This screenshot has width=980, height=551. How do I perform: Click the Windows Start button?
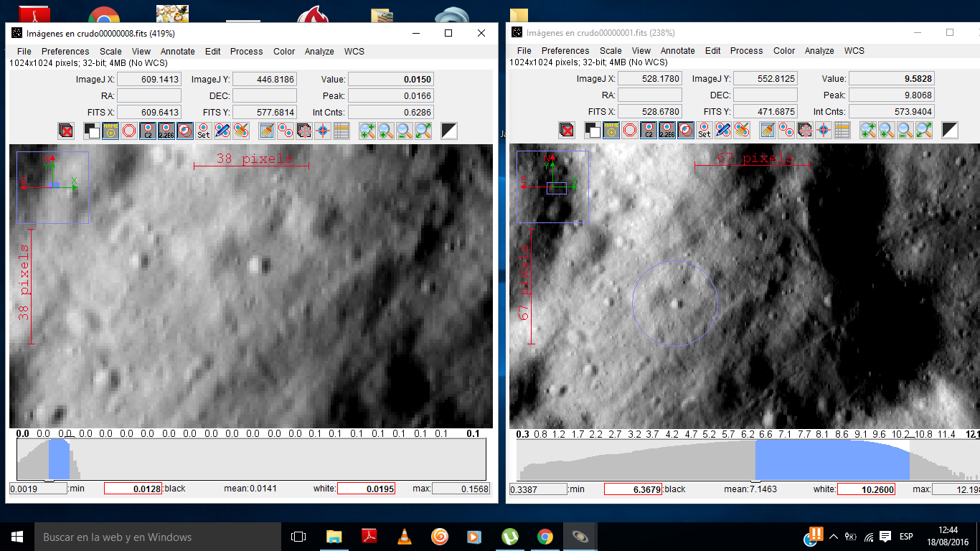click(x=17, y=537)
